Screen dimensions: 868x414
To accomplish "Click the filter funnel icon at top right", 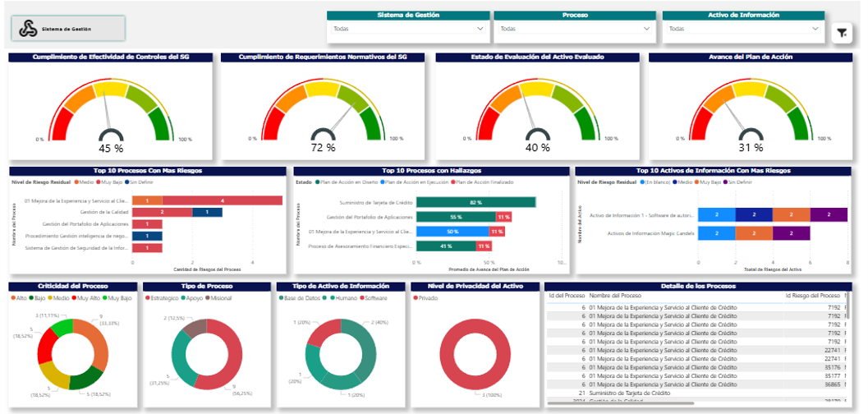I will click(x=842, y=33).
